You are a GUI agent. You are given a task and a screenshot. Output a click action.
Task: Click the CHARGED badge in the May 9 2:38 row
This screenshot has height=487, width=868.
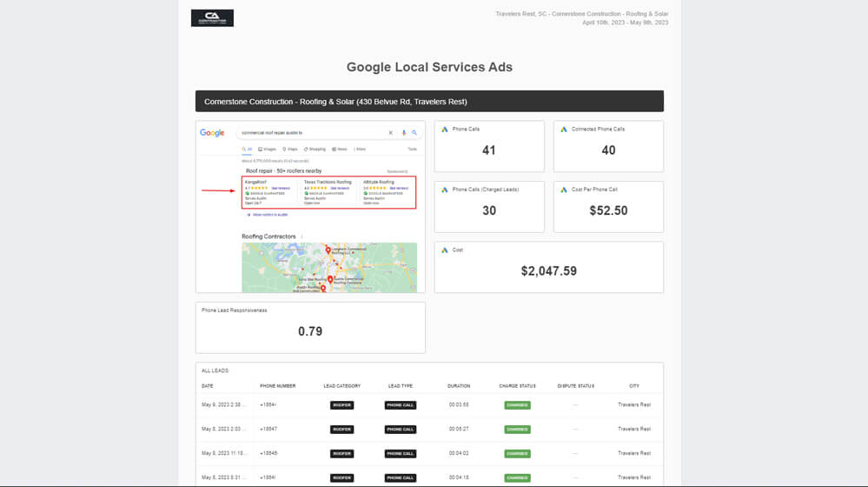[517, 405]
